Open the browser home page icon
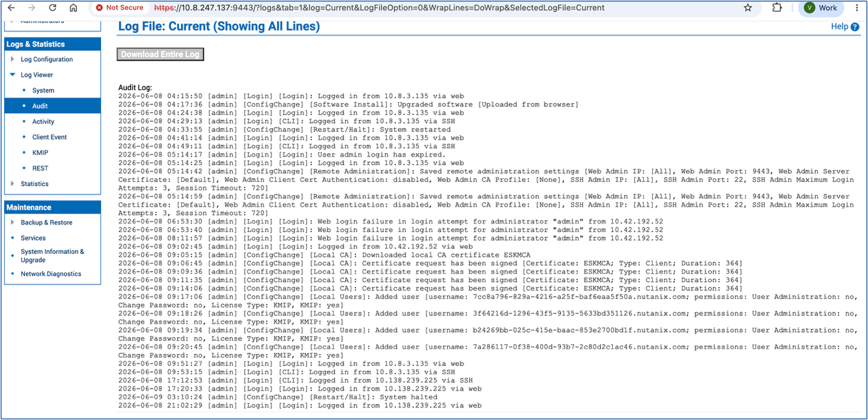 [x=73, y=8]
